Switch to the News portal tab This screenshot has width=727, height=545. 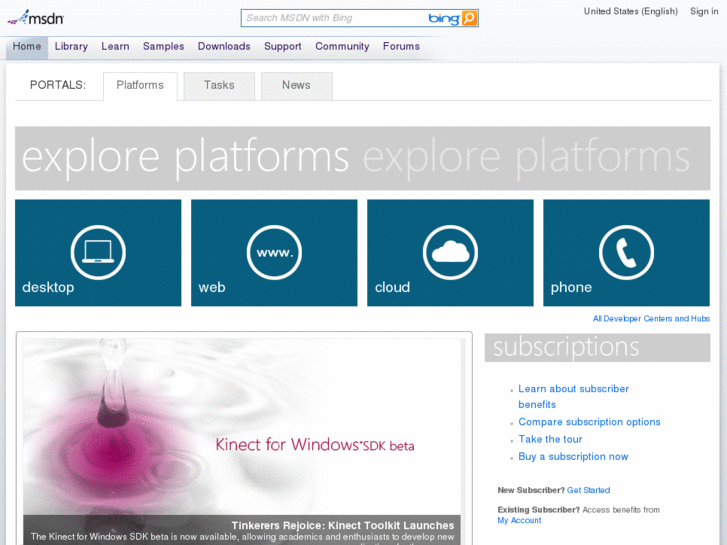(x=297, y=85)
